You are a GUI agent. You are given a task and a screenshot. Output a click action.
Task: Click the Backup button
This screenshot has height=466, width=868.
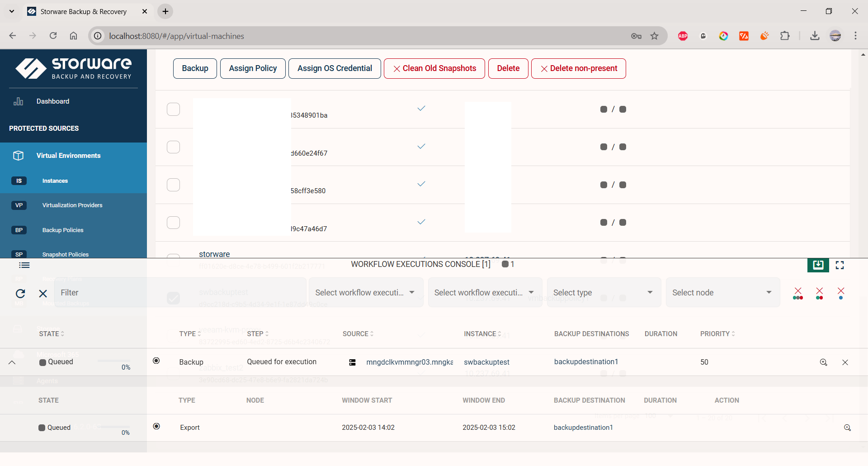tap(195, 68)
